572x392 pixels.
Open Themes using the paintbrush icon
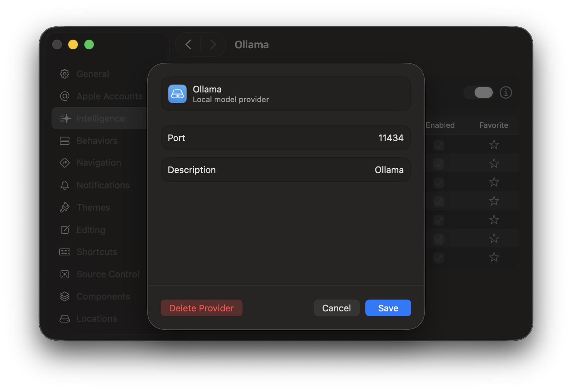click(65, 207)
